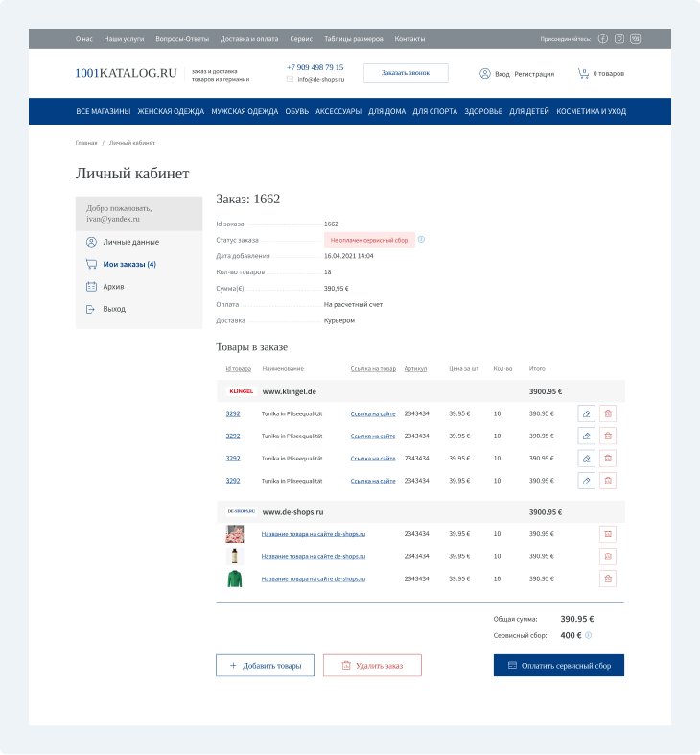700x755 pixels.
Task: Click the date 16.04.2021 14:04
Action: 348,256
